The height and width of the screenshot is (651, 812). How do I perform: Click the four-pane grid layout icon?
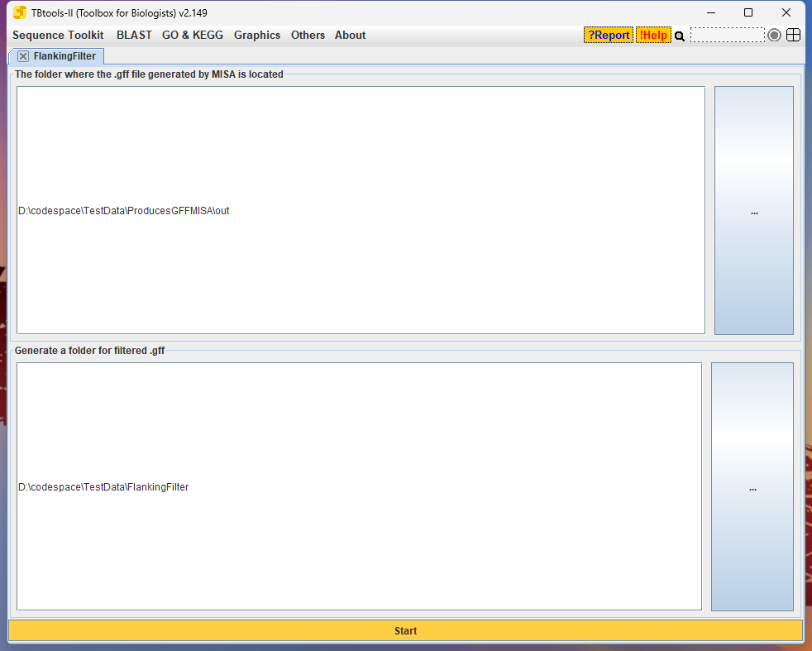click(x=793, y=35)
